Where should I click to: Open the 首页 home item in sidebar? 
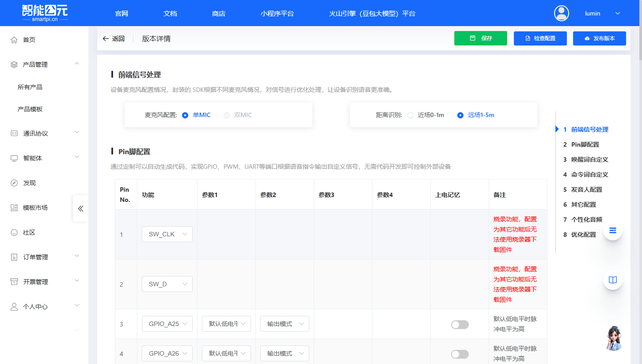point(29,39)
